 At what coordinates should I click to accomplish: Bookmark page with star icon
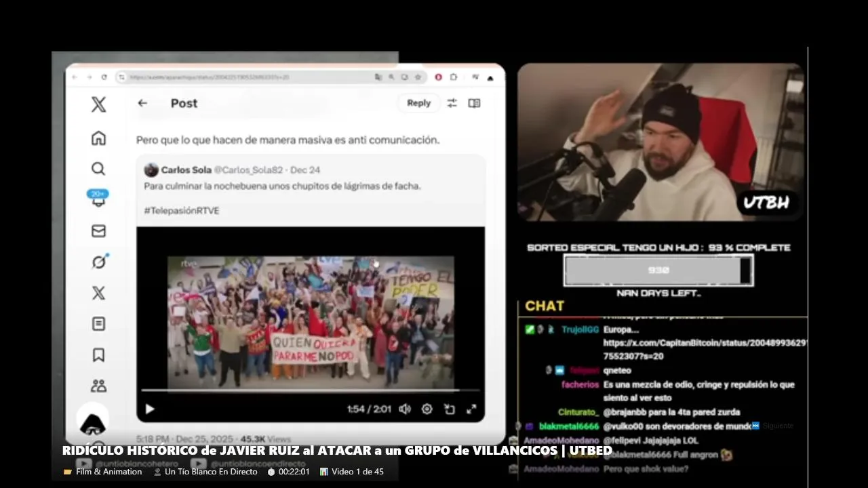(418, 77)
